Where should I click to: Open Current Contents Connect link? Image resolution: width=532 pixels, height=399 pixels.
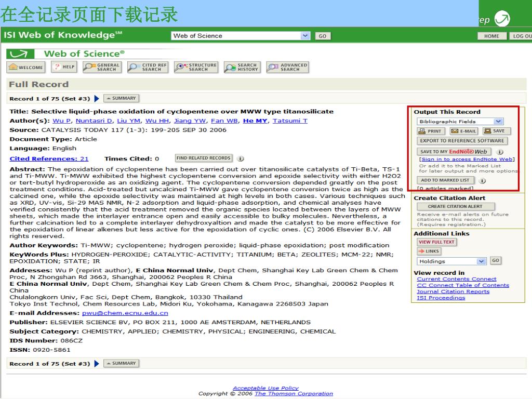point(456,279)
